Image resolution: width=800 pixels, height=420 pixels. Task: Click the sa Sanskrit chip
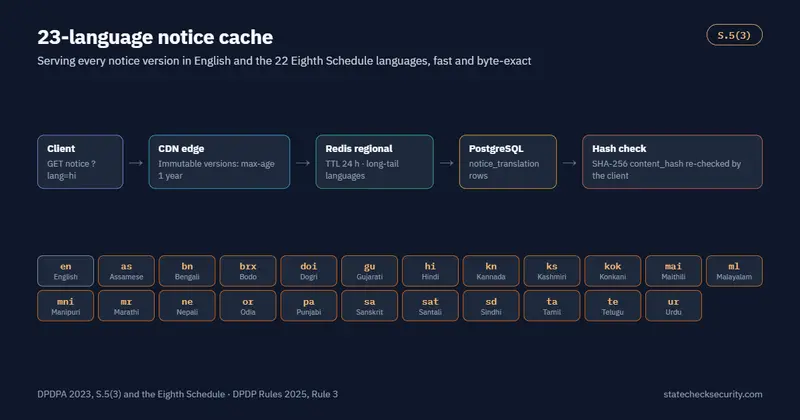point(369,306)
